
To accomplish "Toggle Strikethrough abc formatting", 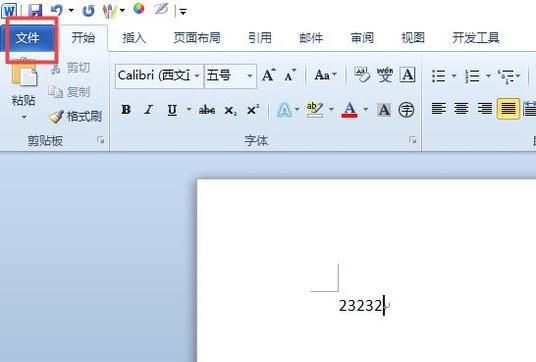I will (x=207, y=110).
